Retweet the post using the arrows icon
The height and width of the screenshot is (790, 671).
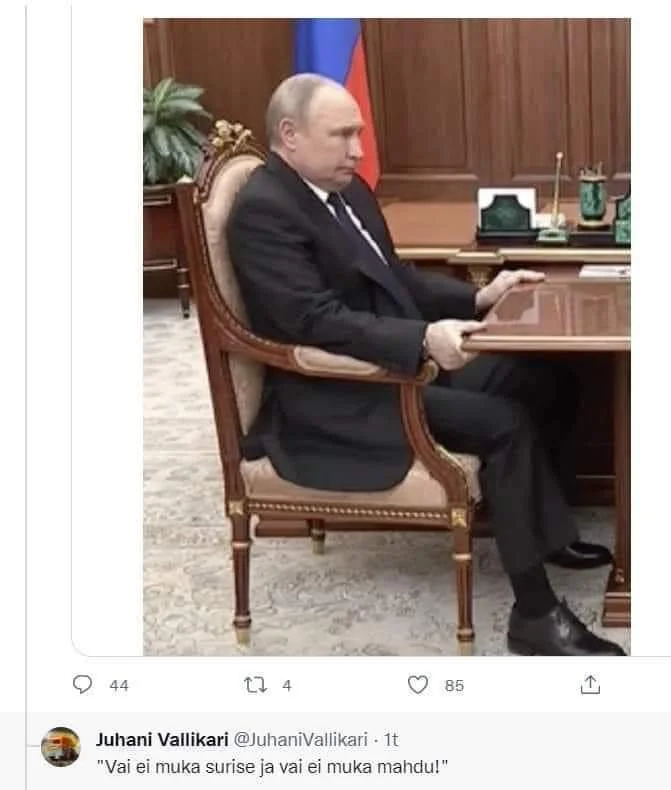click(256, 685)
